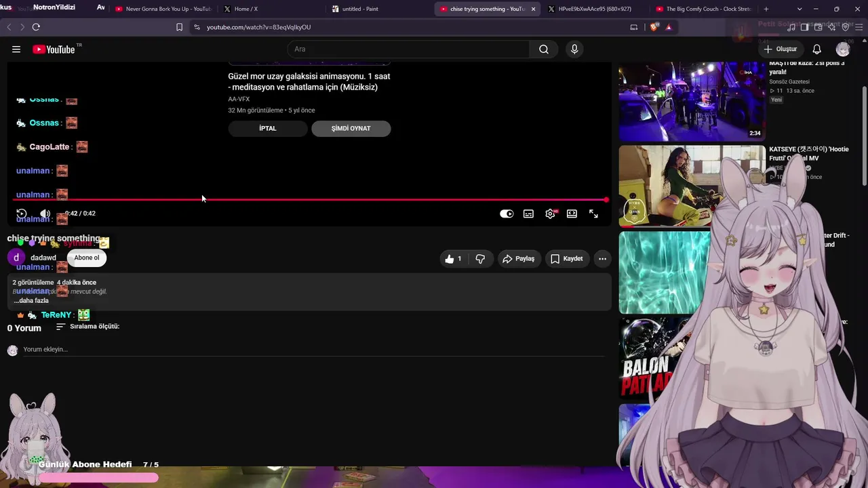
Task: Close the chise trying something tab
Action: coord(533,9)
